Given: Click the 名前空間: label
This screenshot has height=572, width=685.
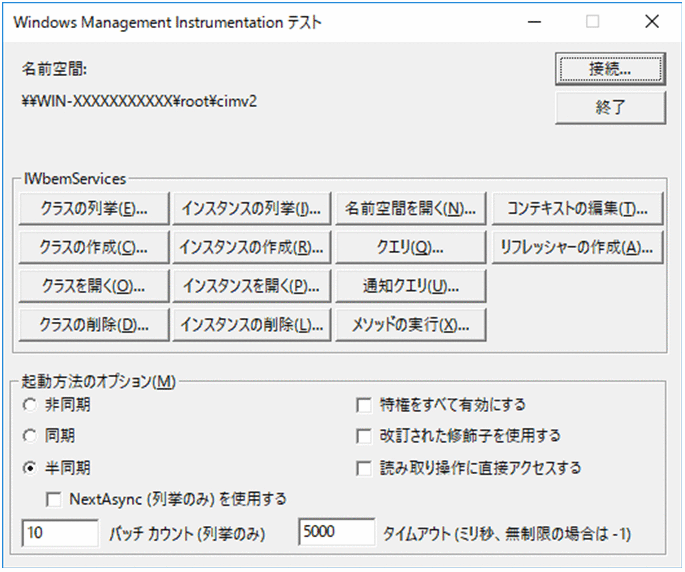Looking at the screenshot, I should click(55, 69).
